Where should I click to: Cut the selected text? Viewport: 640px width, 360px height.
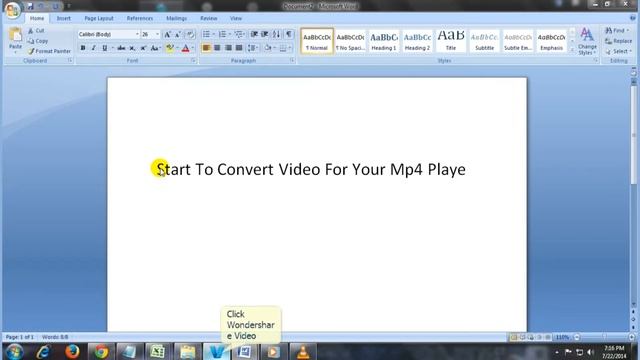tap(36, 31)
